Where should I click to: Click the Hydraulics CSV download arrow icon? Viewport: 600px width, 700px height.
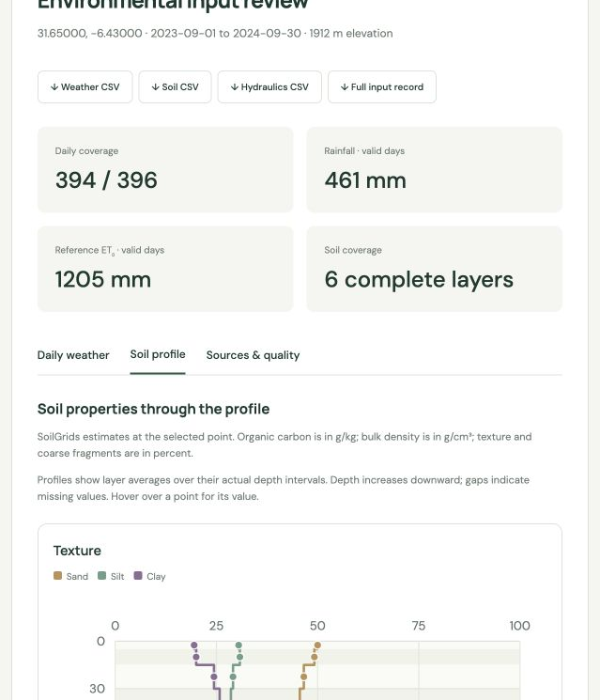click(x=234, y=87)
